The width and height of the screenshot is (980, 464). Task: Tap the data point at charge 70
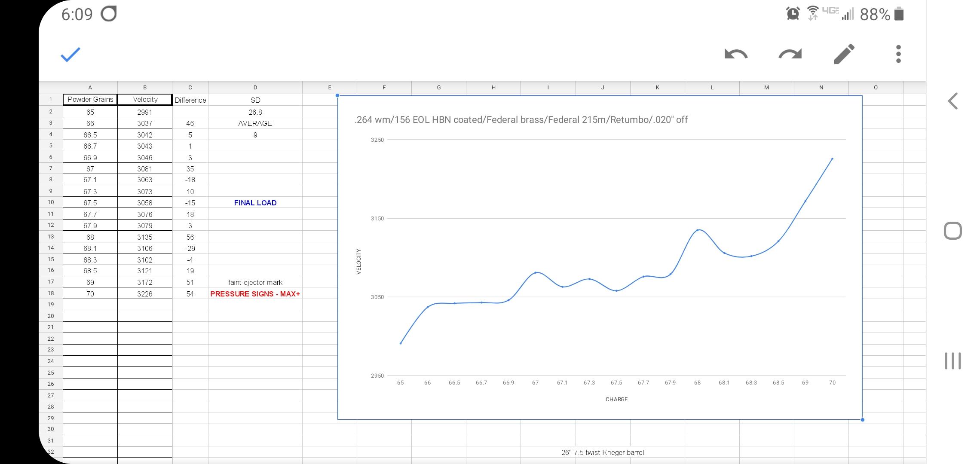click(832, 159)
